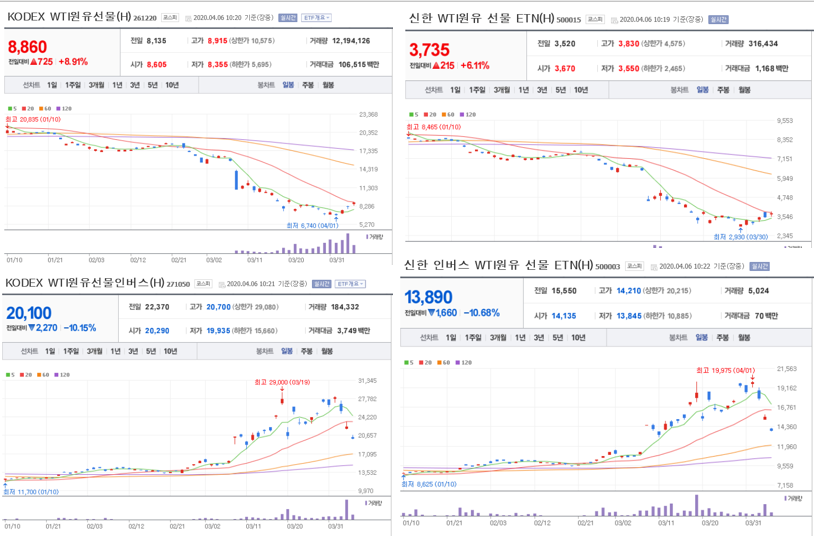814x536 pixels.
Task: Click green 5-day MA swatch in KODEX 261220 chart
Action: (x=9, y=109)
